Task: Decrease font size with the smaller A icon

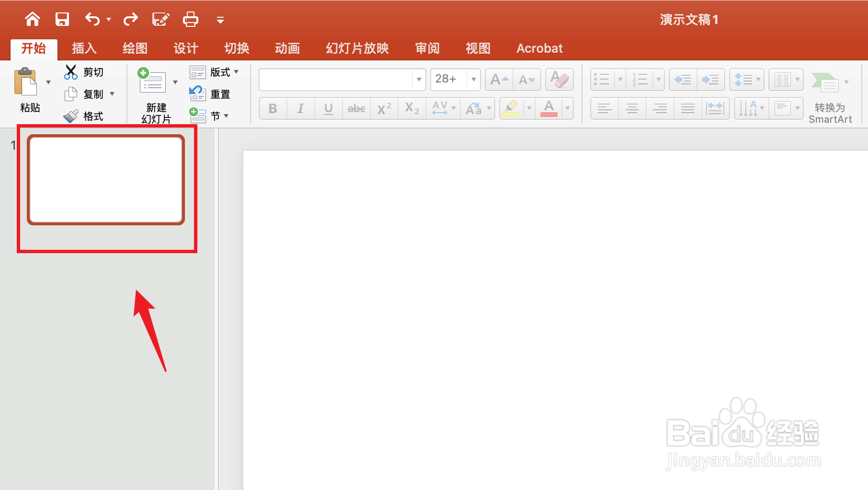Action: click(x=527, y=80)
